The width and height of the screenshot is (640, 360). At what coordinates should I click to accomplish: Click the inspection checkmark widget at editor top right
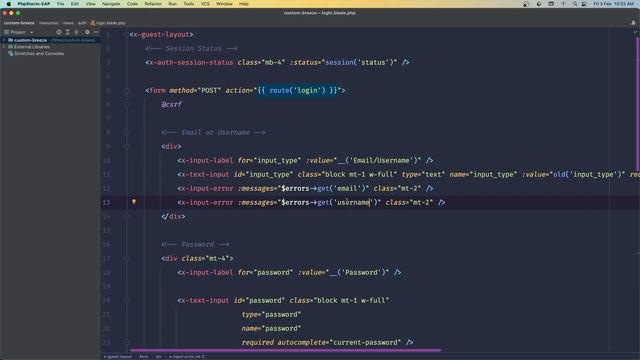click(635, 32)
